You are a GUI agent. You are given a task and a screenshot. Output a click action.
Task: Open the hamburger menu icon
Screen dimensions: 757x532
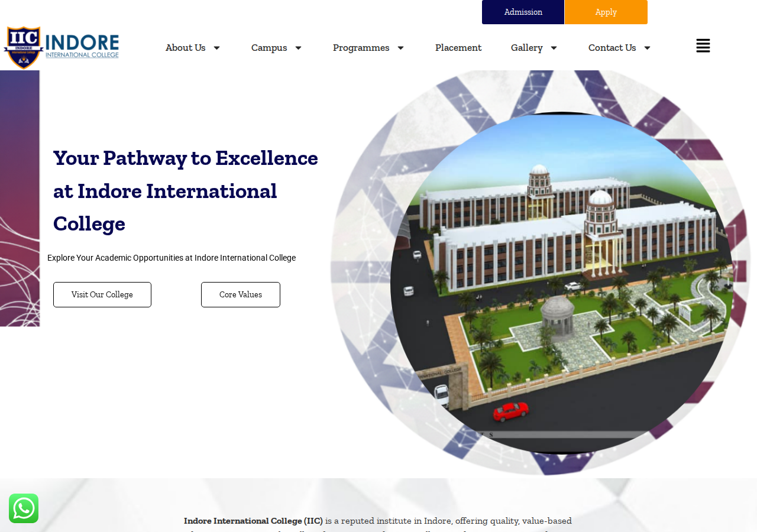point(703,46)
